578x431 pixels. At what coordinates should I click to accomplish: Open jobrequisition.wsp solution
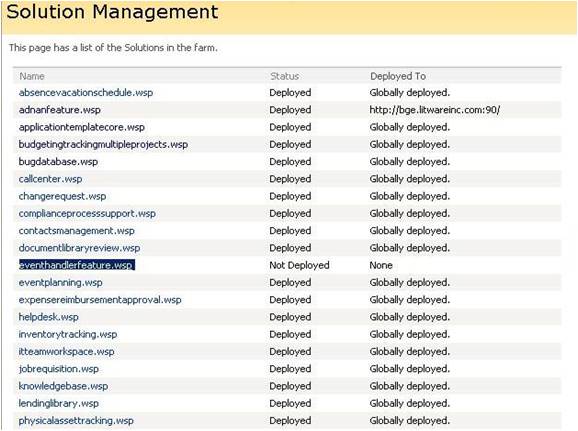click(x=59, y=369)
